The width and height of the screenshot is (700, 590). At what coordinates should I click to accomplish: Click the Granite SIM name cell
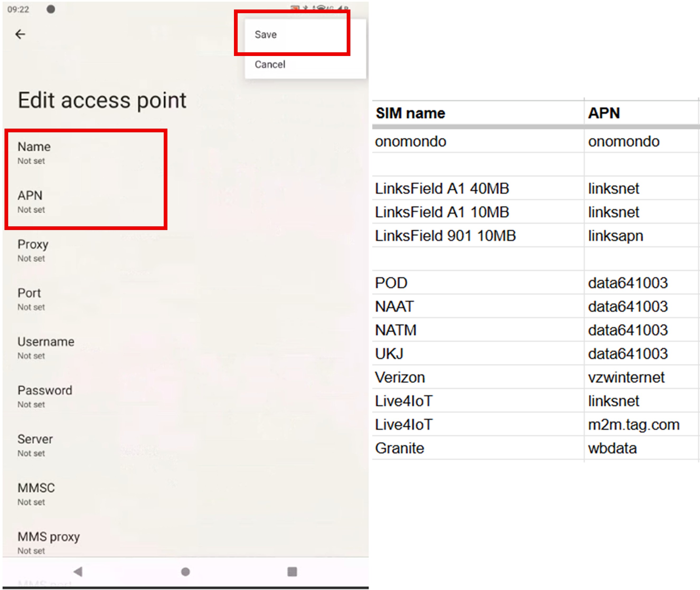[400, 448]
